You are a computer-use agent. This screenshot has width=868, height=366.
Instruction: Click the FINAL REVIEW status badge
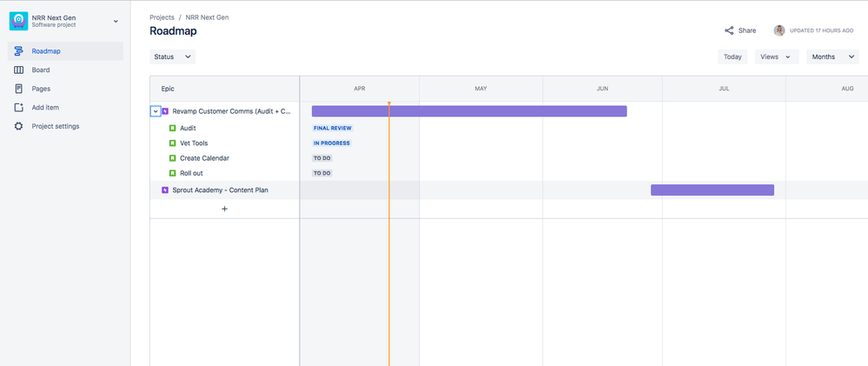[332, 128]
